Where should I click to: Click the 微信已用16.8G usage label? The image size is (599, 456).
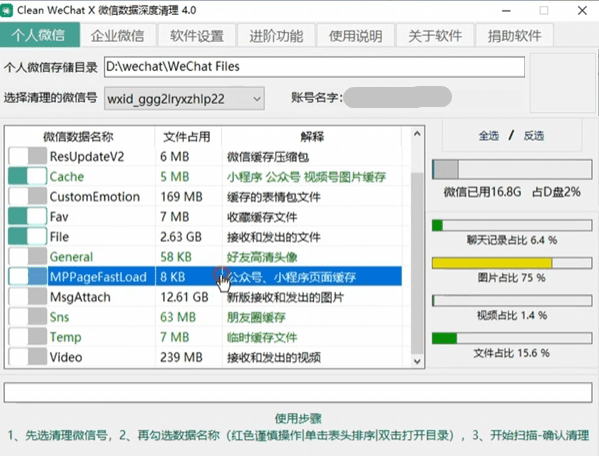482,192
